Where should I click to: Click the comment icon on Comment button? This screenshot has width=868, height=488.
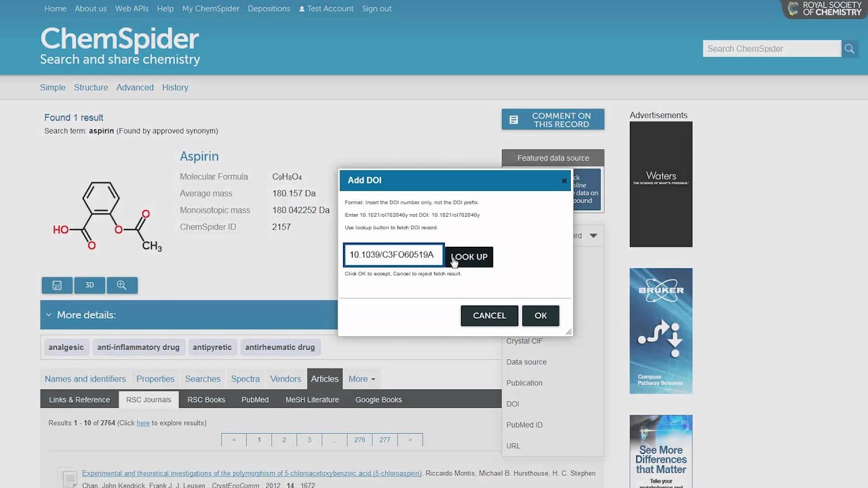pyautogui.click(x=513, y=120)
